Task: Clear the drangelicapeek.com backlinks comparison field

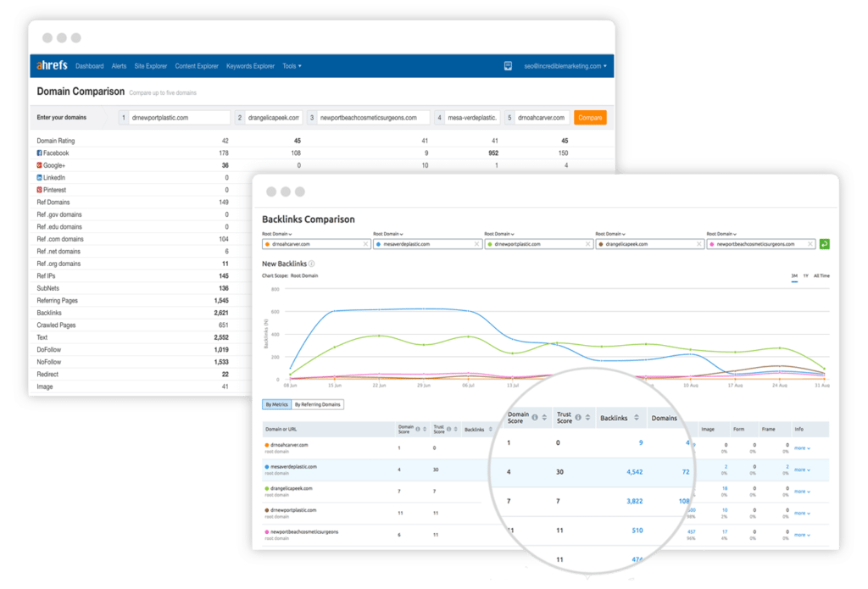Action: tap(699, 244)
